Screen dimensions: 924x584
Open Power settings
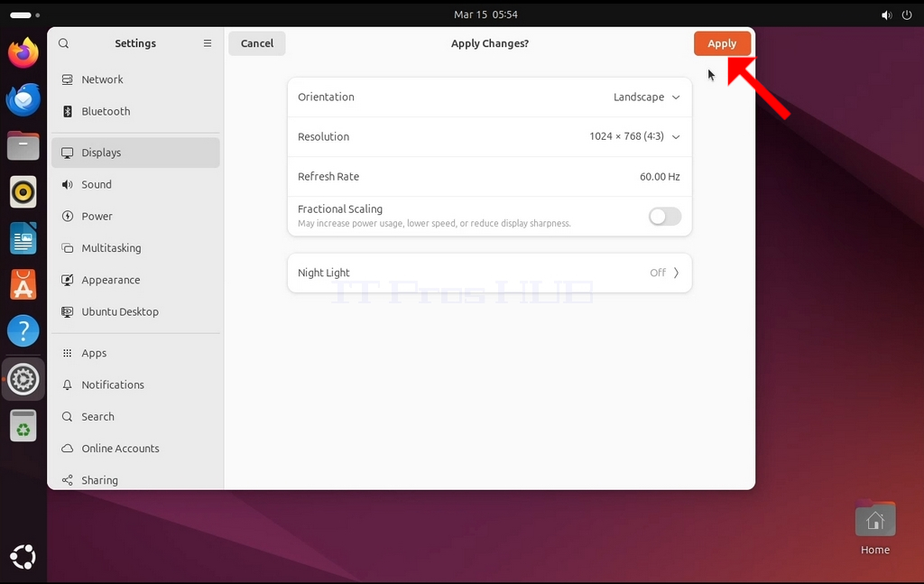135,217
